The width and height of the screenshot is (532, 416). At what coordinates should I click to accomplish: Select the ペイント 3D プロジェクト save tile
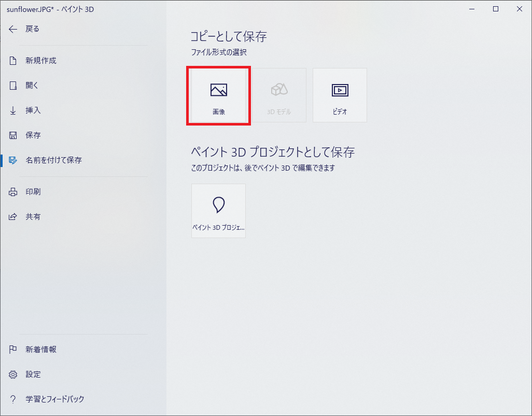click(218, 210)
